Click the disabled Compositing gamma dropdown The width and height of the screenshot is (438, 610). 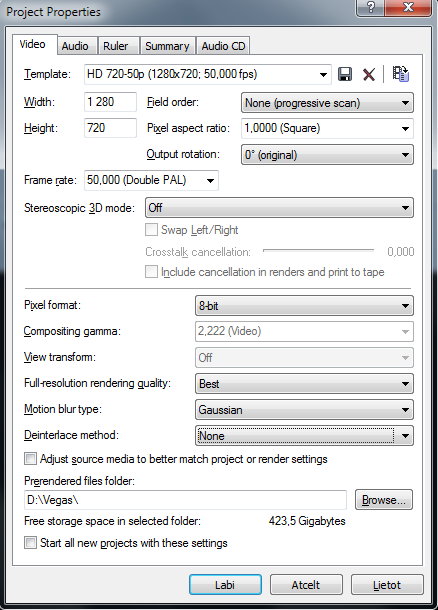tap(304, 331)
